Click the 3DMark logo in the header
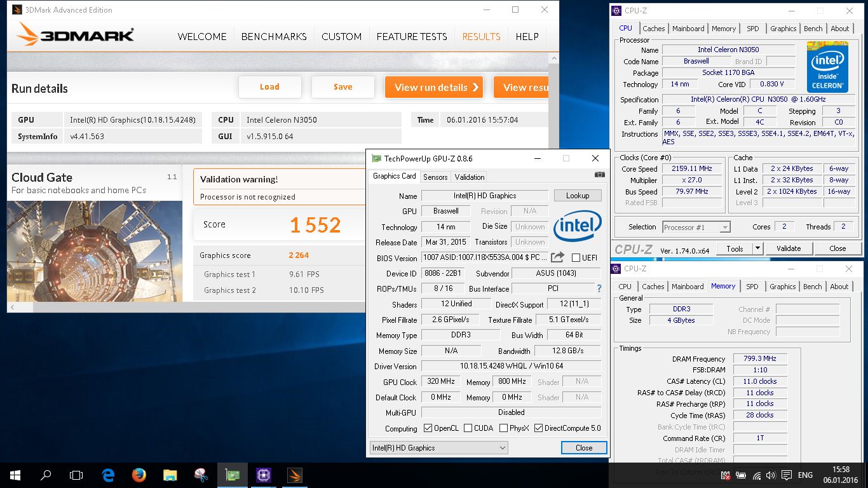The image size is (868, 488). tap(76, 34)
